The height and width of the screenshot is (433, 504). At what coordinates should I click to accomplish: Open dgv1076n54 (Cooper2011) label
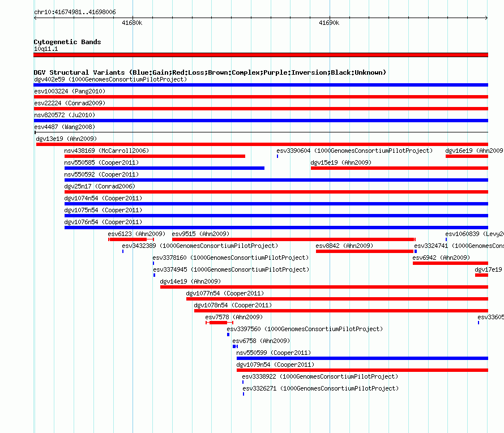(103, 222)
